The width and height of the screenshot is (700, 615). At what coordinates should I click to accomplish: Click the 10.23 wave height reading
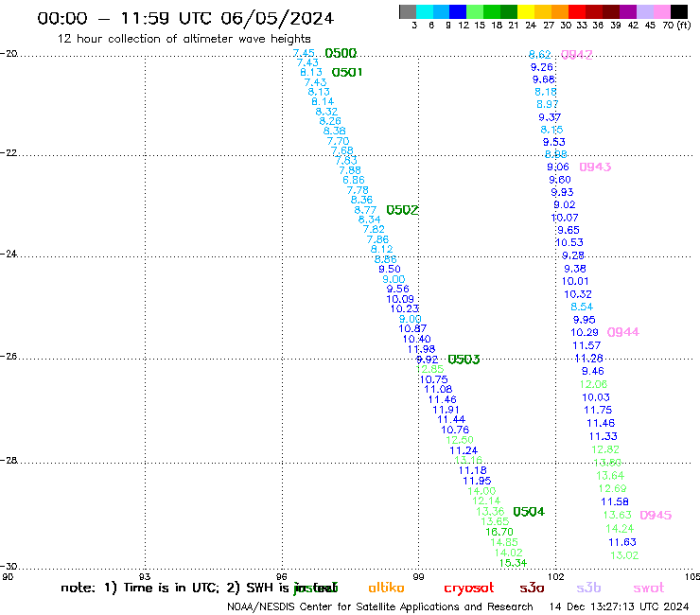point(405,308)
